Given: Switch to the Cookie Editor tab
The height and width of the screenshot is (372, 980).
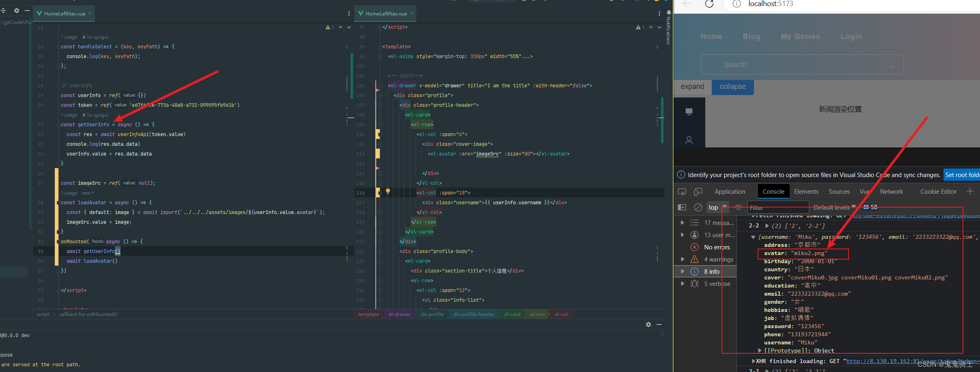Looking at the screenshot, I should pos(938,192).
